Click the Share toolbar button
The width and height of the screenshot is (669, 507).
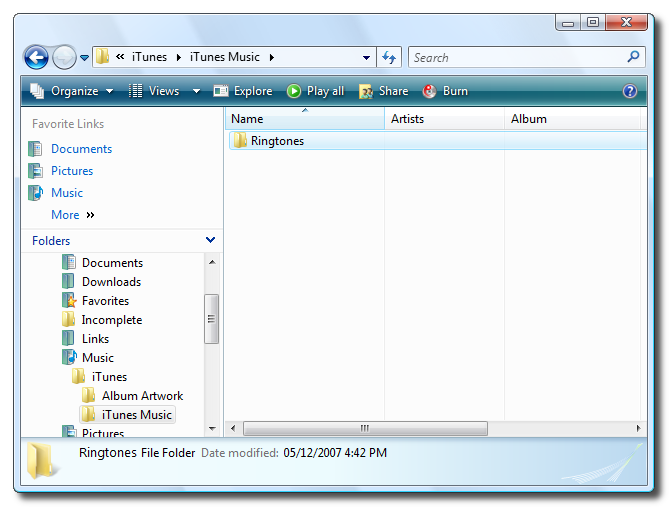(383, 91)
